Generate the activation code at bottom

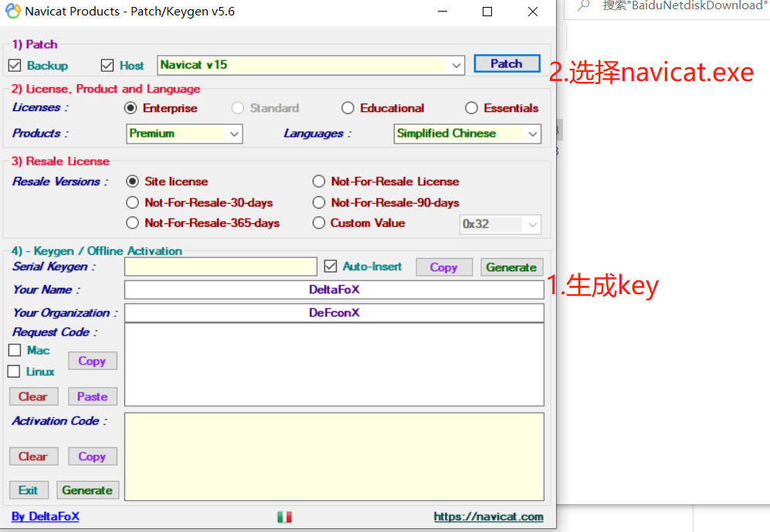88,490
